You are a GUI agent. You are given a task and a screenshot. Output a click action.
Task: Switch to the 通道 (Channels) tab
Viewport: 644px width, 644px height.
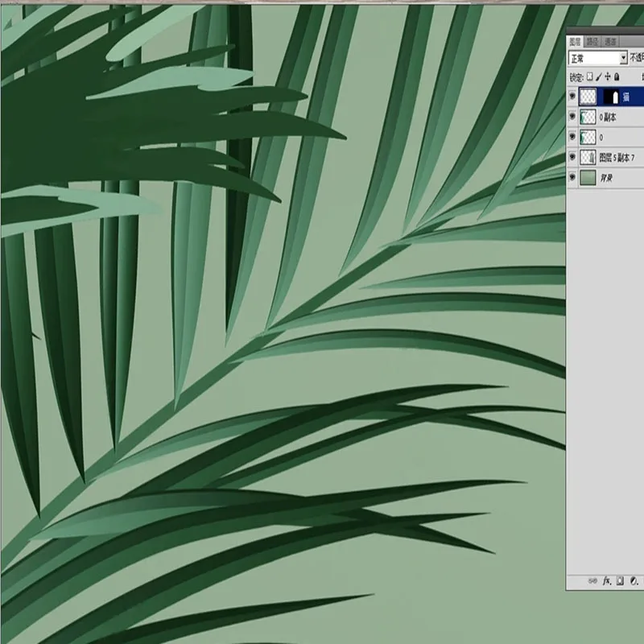(x=610, y=42)
